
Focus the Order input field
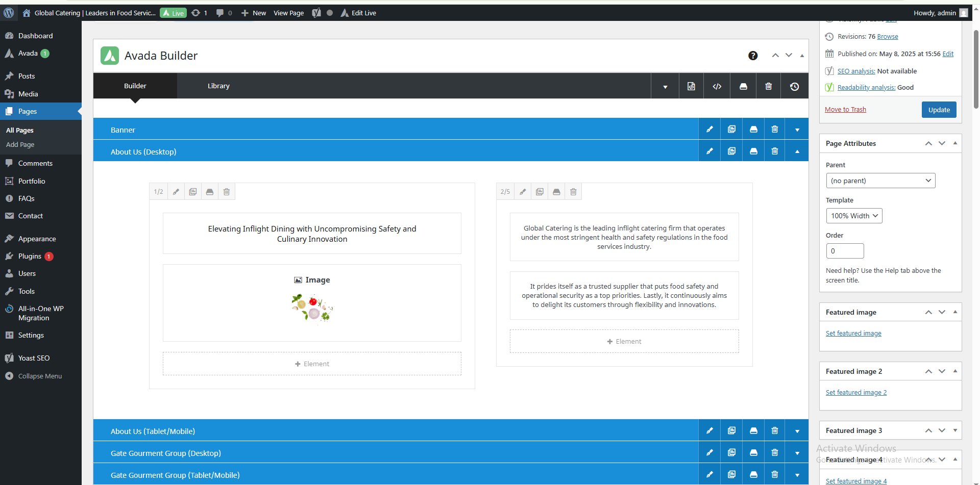[845, 251]
